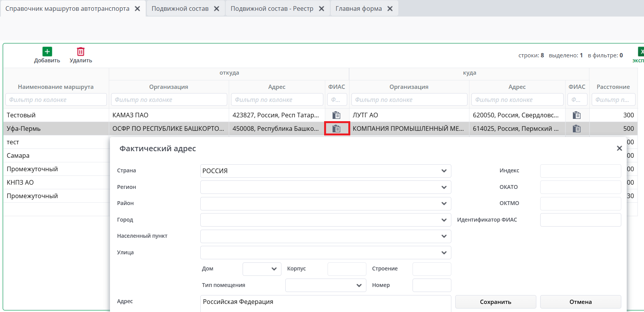Click the Индекс input field
644x312 pixels.
pos(580,171)
